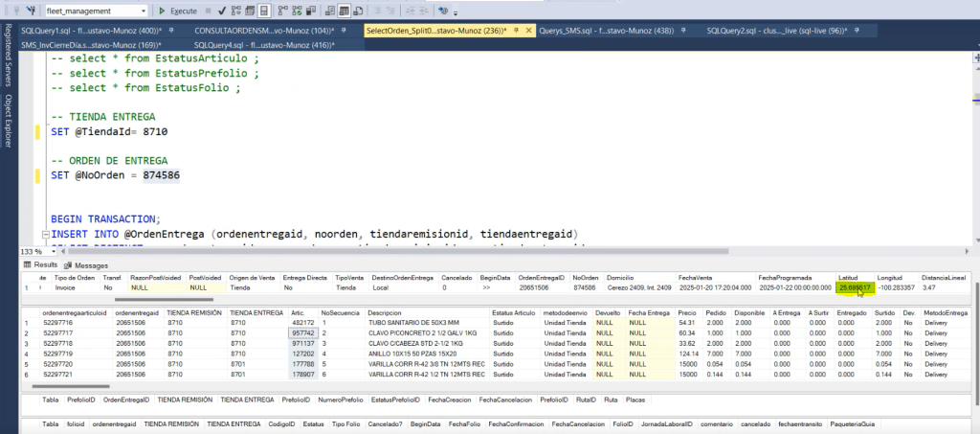The height and width of the screenshot is (434, 980).
Task: Click the TUBO SANITARIO DE 50X3 MM cell
Action: (x=427, y=323)
